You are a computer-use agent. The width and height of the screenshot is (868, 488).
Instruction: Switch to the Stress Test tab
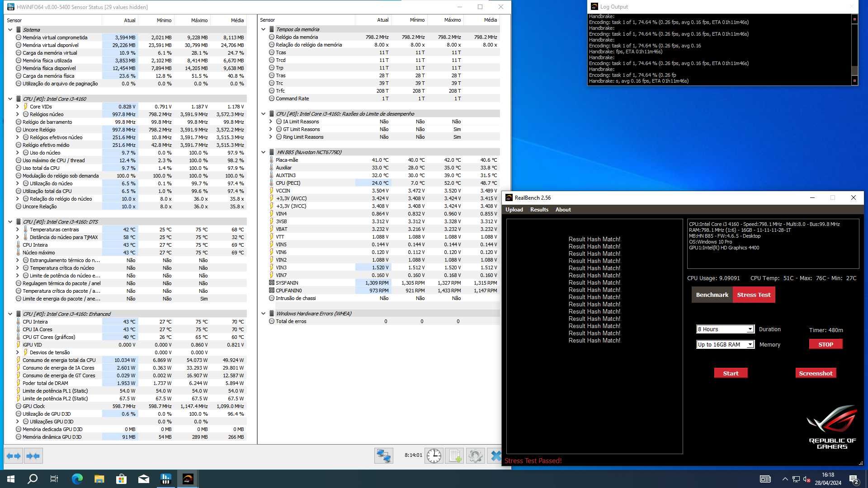pyautogui.click(x=754, y=295)
